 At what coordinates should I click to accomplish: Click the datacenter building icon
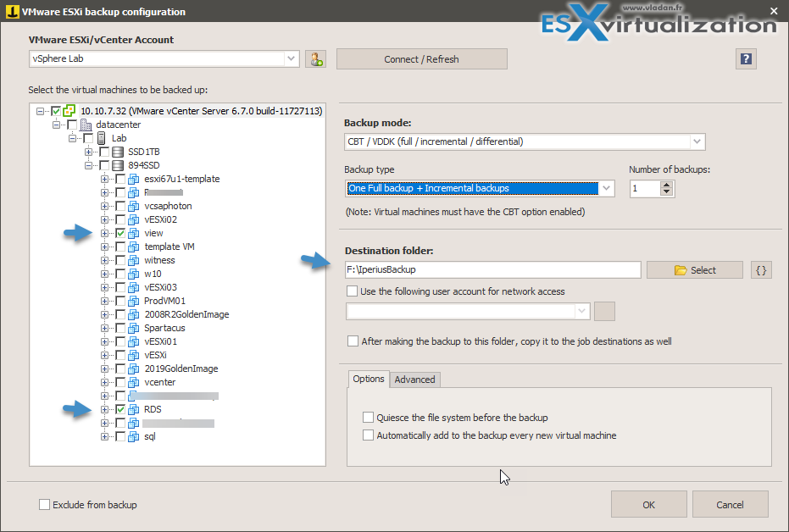(x=86, y=125)
